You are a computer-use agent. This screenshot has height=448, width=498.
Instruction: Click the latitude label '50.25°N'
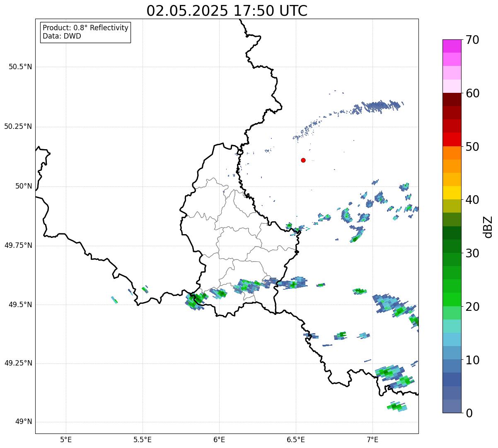click(x=18, y=126)
